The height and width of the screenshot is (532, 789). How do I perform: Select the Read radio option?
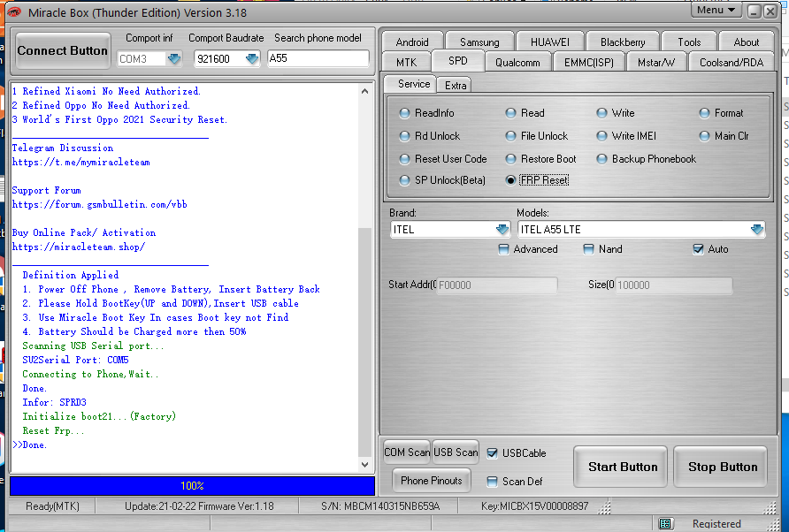[510, 113]
